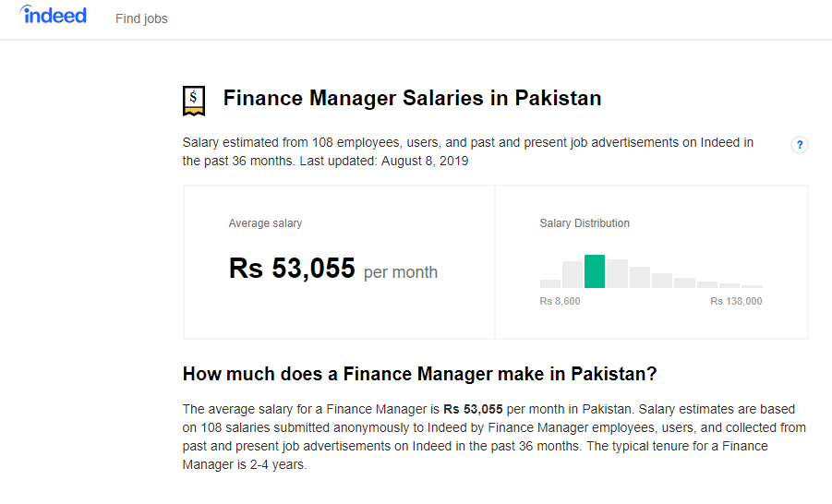Screen dimensions: 832x504
Task: Click the Salary Distribution label
Action: (585, 223)
